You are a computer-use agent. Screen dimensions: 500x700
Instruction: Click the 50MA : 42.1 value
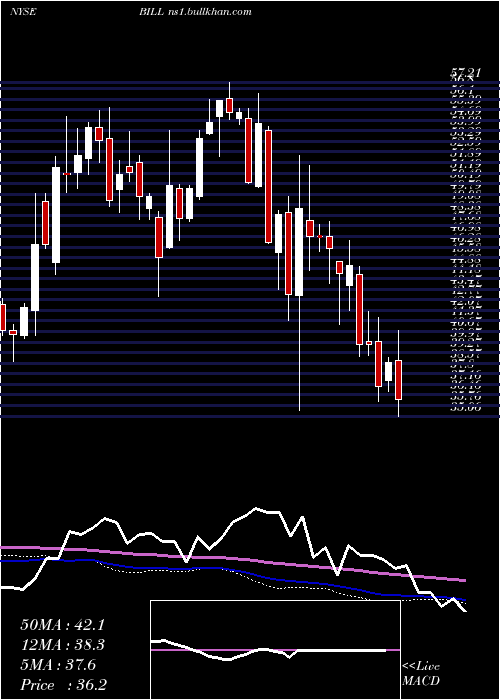click(62, 625)
